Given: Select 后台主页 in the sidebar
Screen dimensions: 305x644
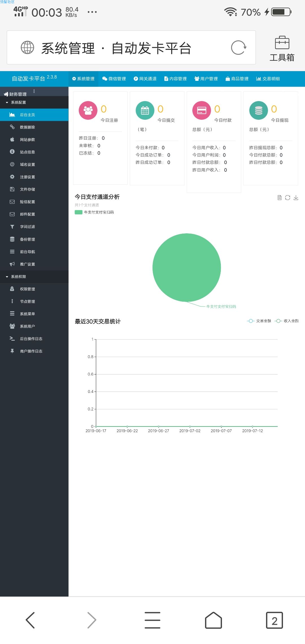Looking at the screenshot, I should pos(34,115).
